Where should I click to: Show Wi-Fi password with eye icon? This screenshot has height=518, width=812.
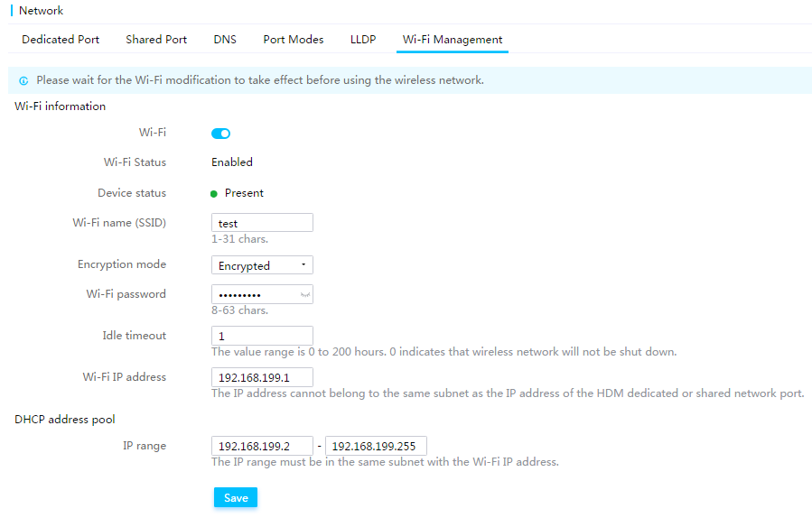click(x=305, y=295)
